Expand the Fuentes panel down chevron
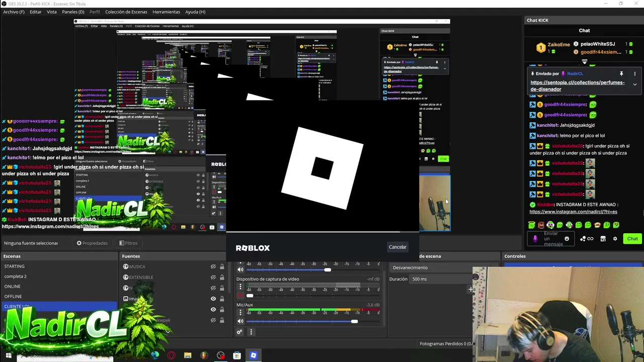Viewport: 644px width, 362px height. pos(168,331)
